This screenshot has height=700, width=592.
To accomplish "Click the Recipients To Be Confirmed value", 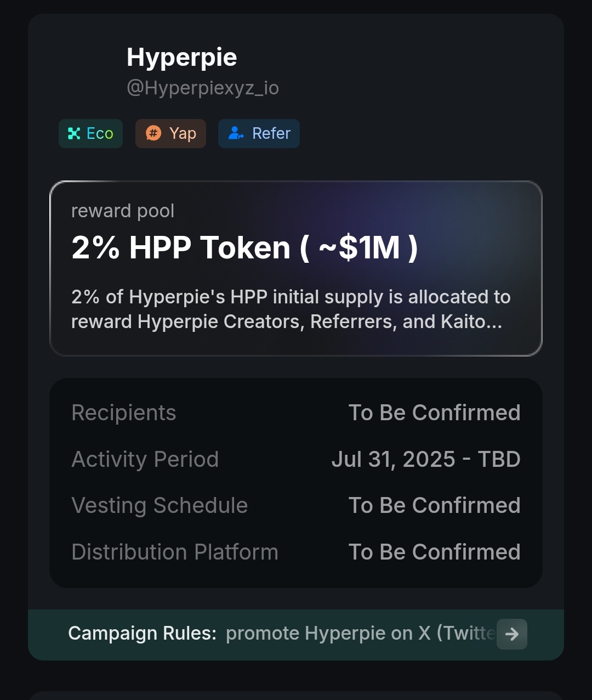I will tap(434, 413).
